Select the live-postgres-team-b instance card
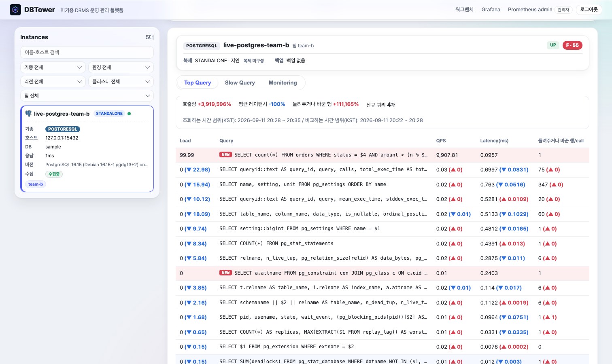 [87, 149]
